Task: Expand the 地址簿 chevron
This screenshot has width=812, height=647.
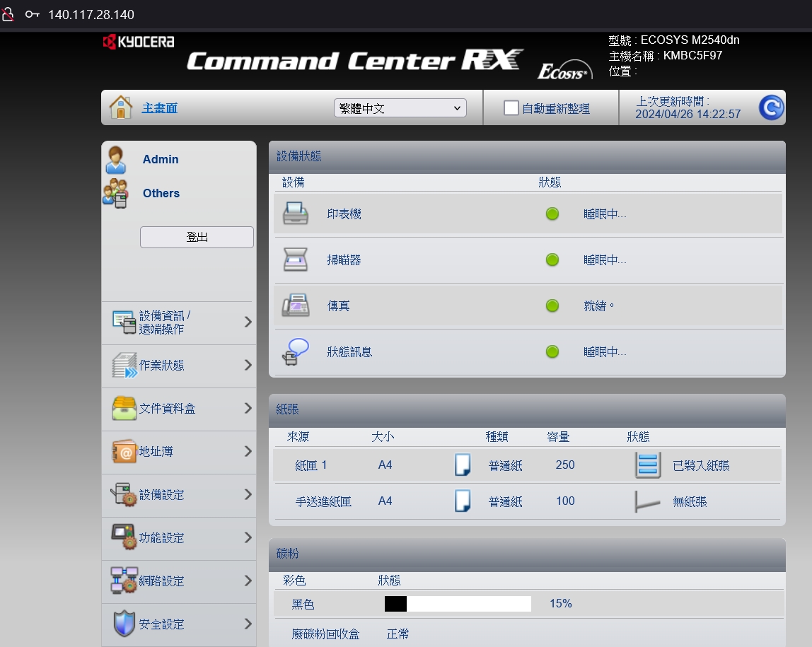Action: coord(248,451)
